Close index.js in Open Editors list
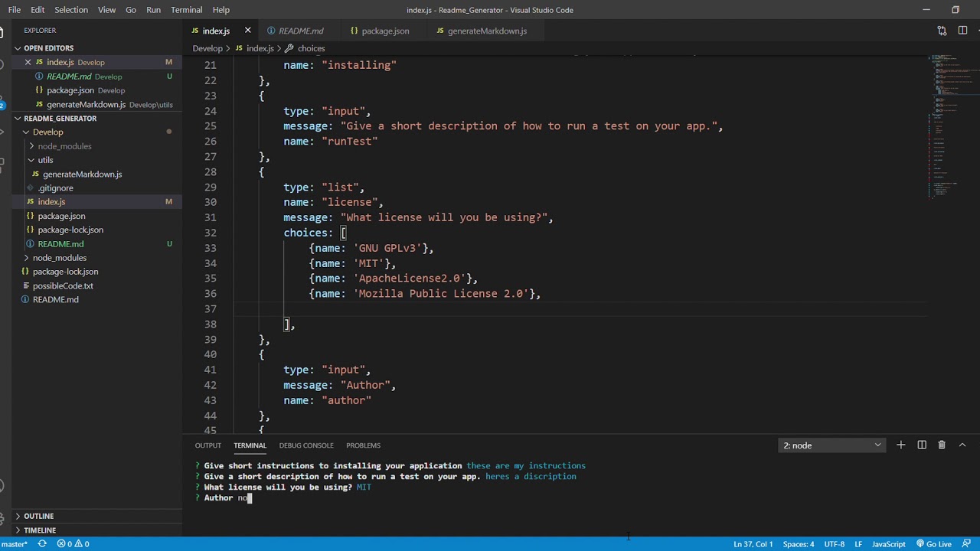This screenshot has height=551, width=980. click(x=28, y=62)
